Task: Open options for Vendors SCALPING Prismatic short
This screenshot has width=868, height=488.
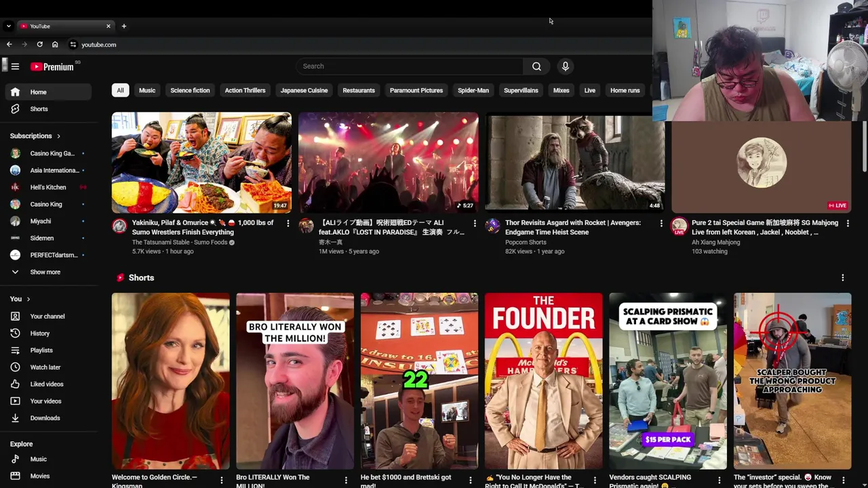Action: pos(719,481)
